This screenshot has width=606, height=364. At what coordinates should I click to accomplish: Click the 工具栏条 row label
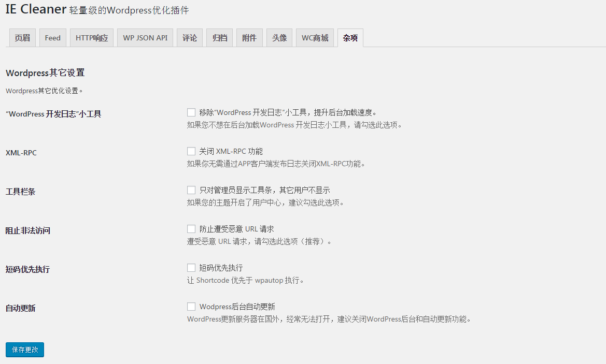coord(21,192)
